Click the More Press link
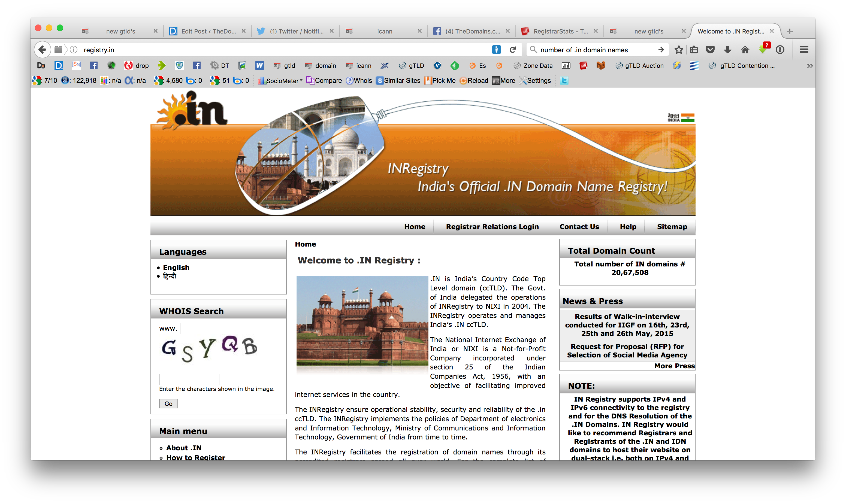The height and width of the screenshot is (504, 846). 674,366
